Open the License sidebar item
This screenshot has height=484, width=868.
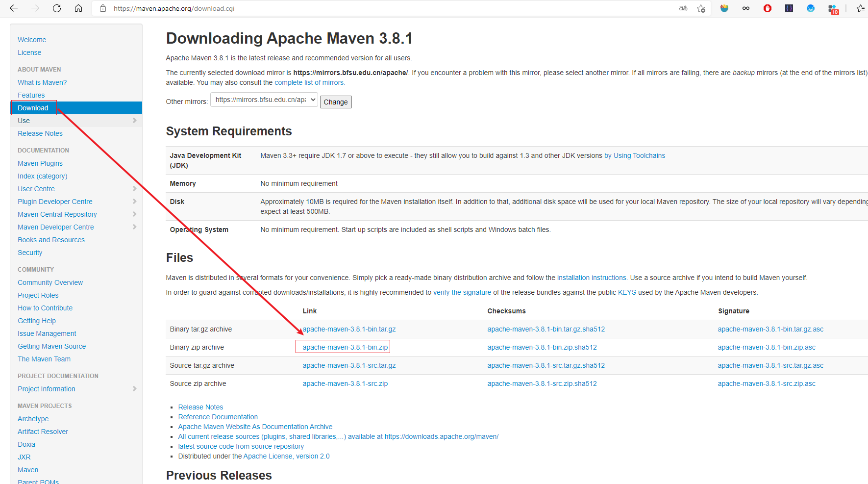point(29,52)
